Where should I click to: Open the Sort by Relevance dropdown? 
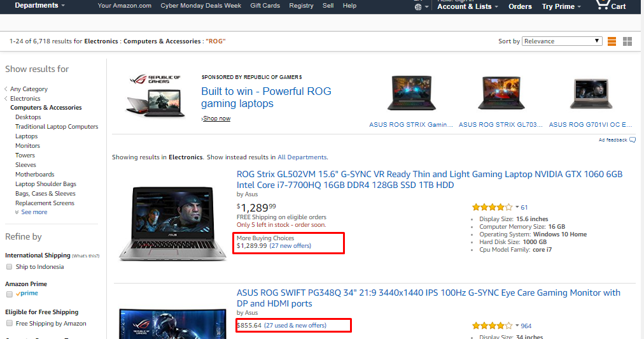point(562,41)
